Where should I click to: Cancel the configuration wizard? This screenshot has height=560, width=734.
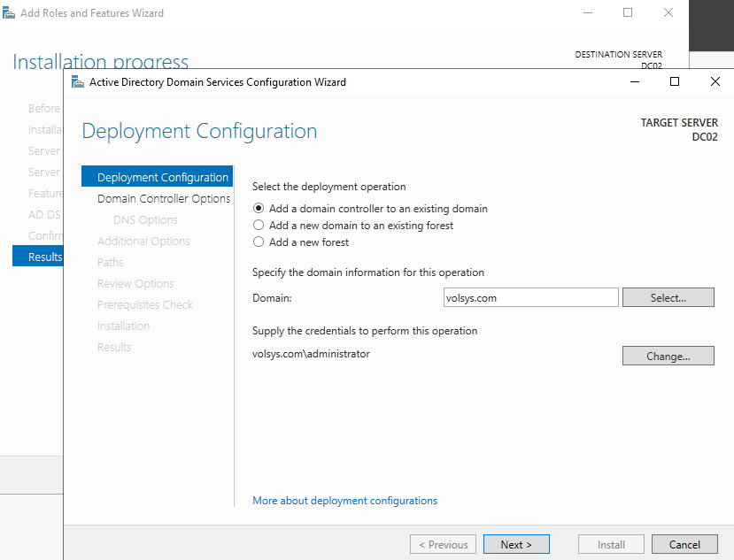tap(684, 545)
